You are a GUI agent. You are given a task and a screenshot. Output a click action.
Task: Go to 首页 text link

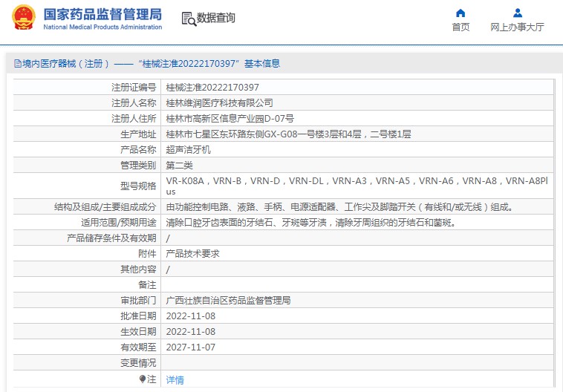coord(461,27)
